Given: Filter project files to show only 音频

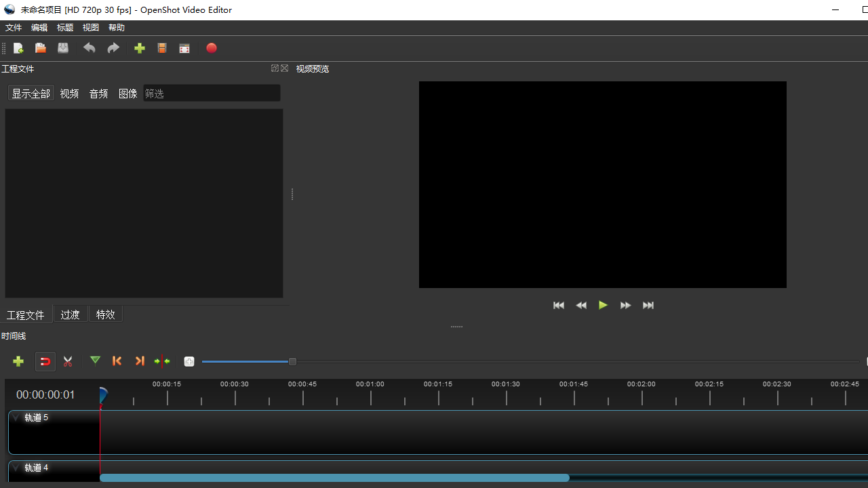Looking at the screenshot, I should tap(98, 93).
